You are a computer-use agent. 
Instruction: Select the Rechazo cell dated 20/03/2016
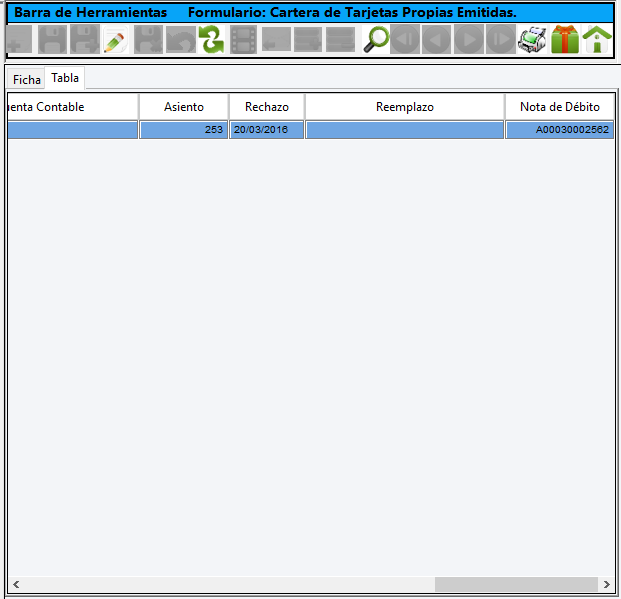[266, 130]
